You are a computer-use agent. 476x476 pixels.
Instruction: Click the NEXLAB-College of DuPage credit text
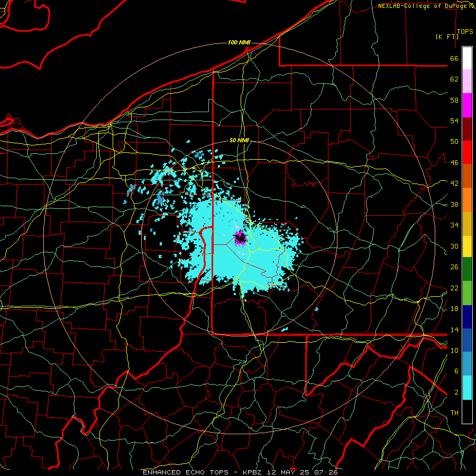[x=422, y=6]
